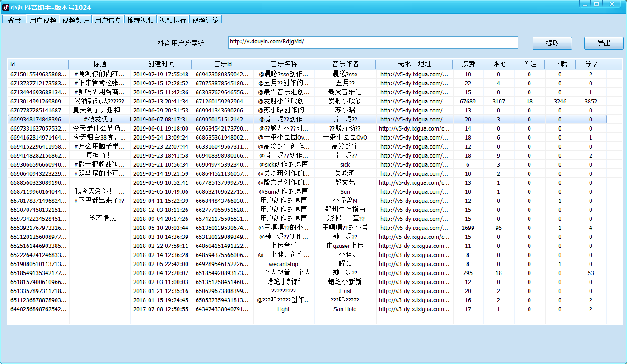The height and width of the screenshot is (364, 627).
Task: Click the shares value 3852
Action: (x=591, y=101)
